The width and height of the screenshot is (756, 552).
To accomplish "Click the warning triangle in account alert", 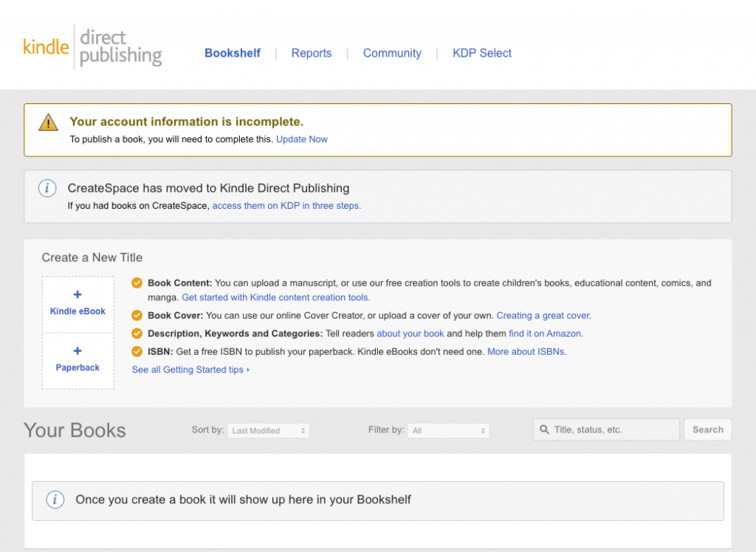I will tap(48, 123).
